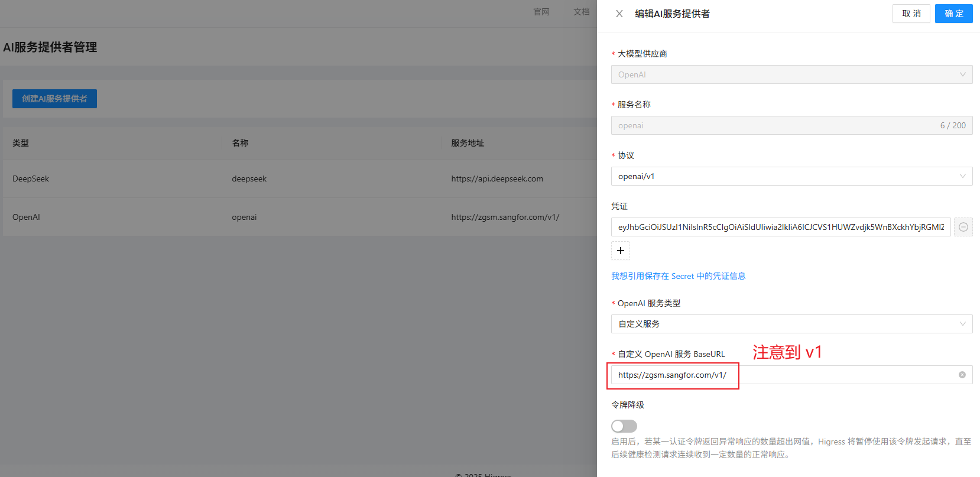Image resolution: width=980 pixels, height=477 pixels.
Task: Clear the BaseURL field with the clear icon
Action: (x=962, y=375)
